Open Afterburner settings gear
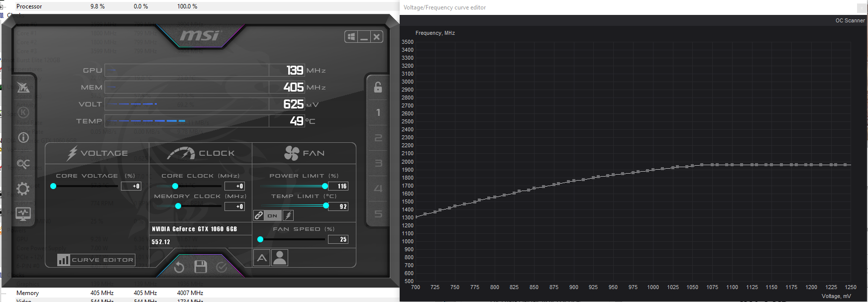This screenshot has width=868, height=302. click(x=23, y=189)
